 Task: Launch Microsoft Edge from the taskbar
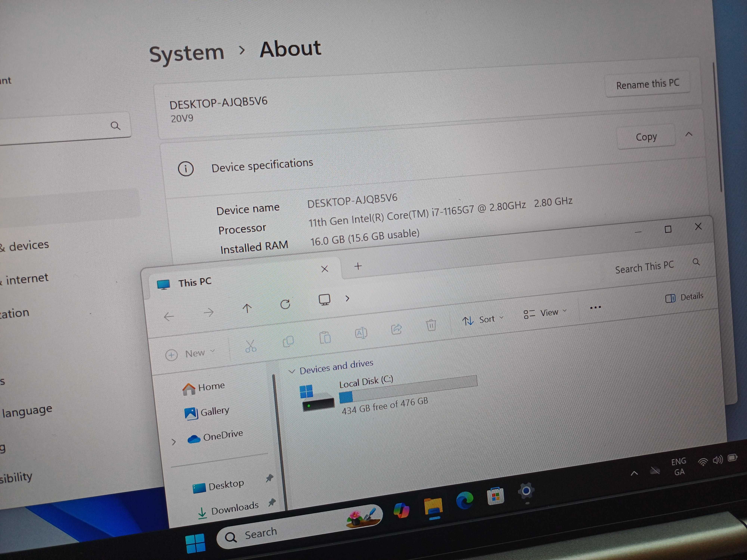pos(465,501)
